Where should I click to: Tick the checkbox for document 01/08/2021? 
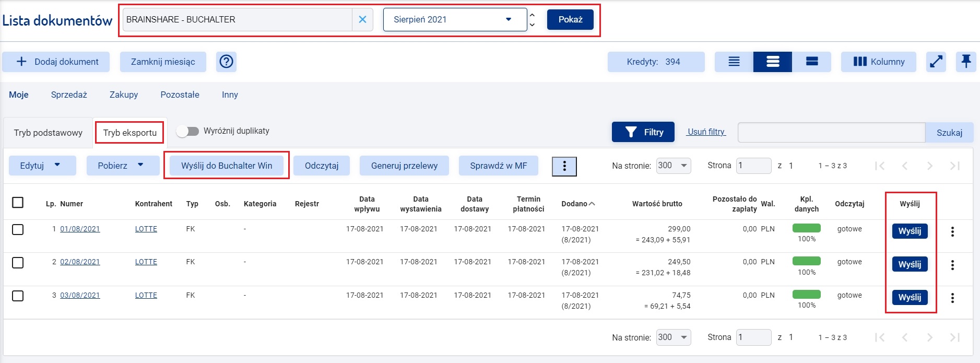point(18,229)
